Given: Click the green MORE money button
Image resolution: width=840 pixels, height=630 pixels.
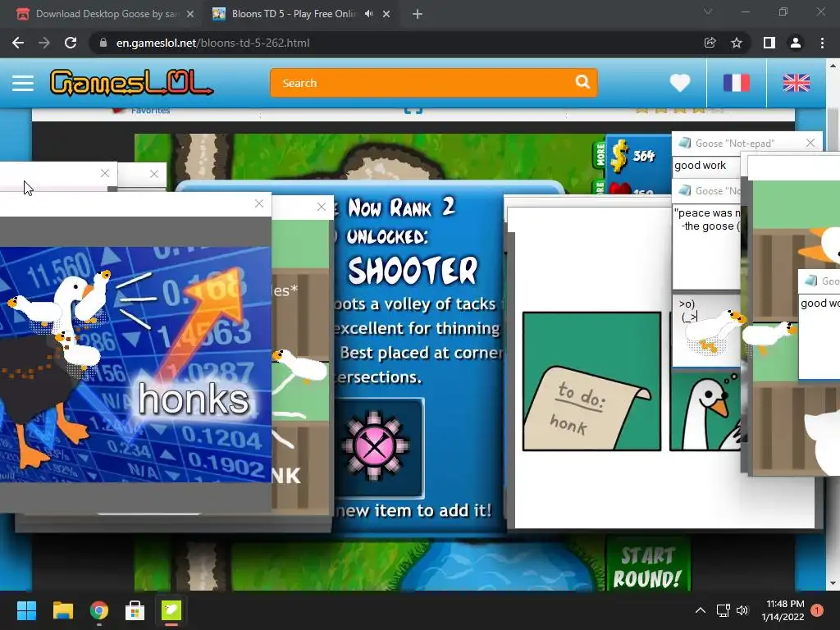Looking at the screenshot, I should coord(600,155).
